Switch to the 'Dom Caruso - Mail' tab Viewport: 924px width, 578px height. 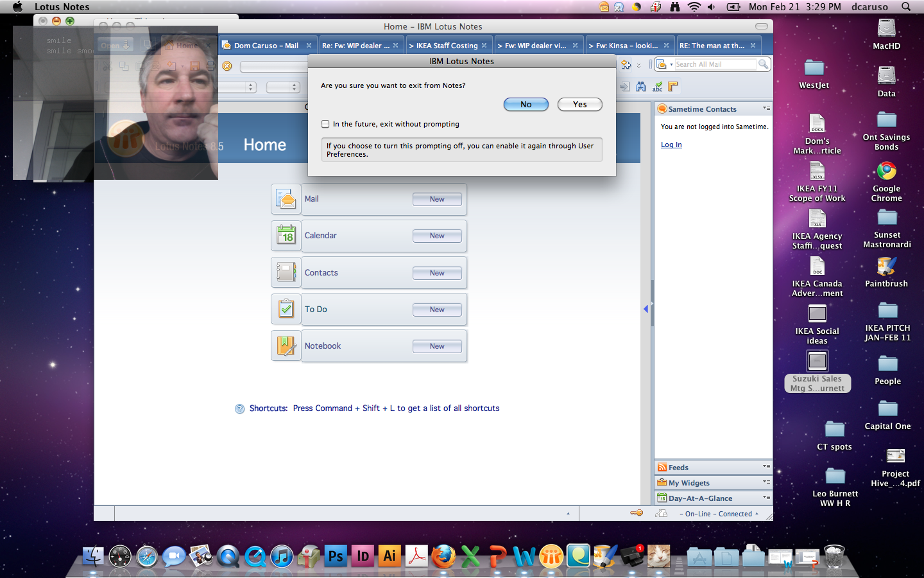(266, 46)
